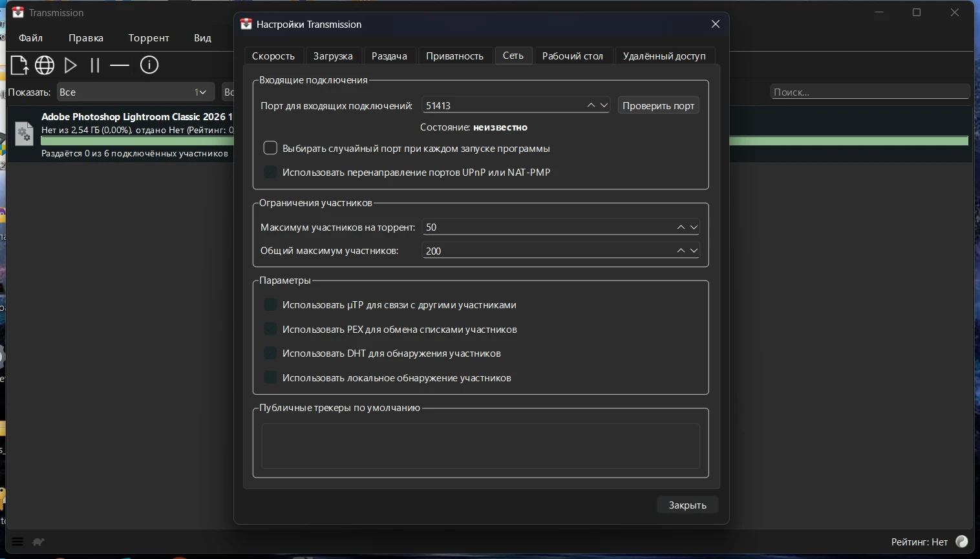
Task: Click the default public trackers text box
Action: pos(480,446)
